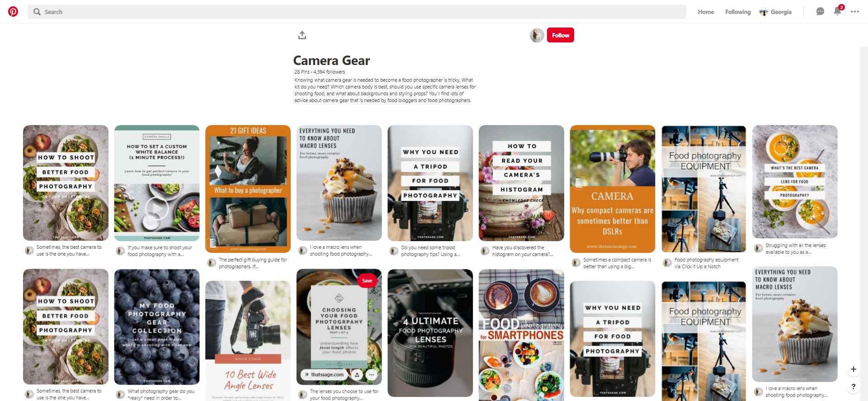Play the custom white balance video pin
Viewport: 868px width, 401px height.
156,209
